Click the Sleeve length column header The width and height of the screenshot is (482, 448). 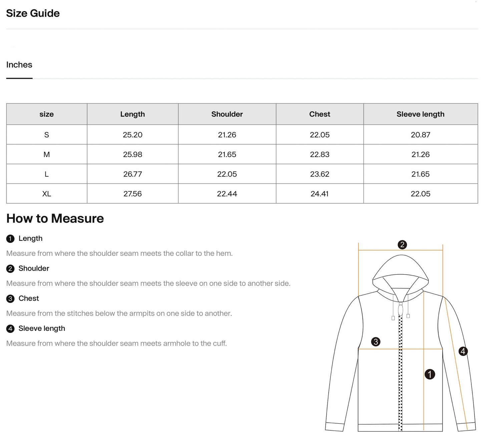420,114
